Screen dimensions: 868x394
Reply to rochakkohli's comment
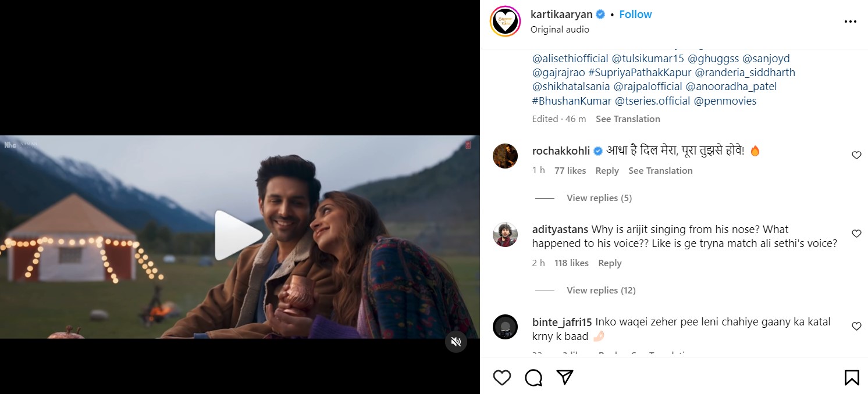(x=607, y=171)
